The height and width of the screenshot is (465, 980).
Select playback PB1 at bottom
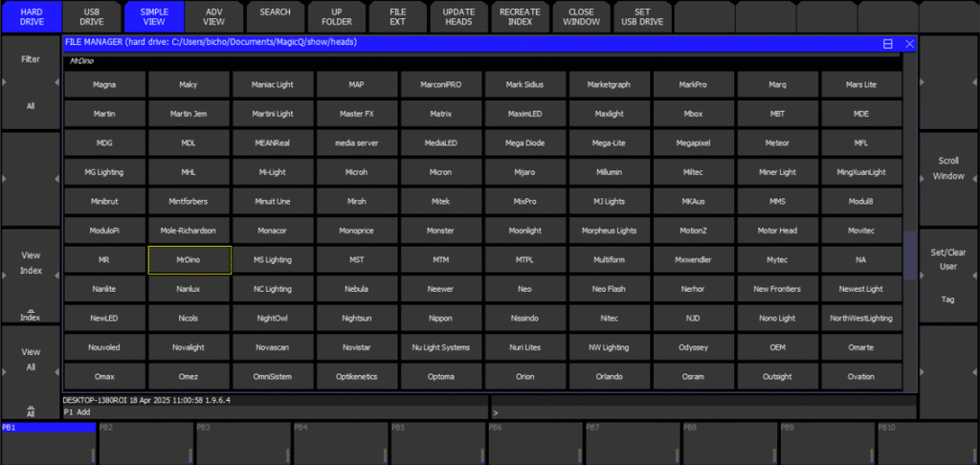tap(49, 442)
